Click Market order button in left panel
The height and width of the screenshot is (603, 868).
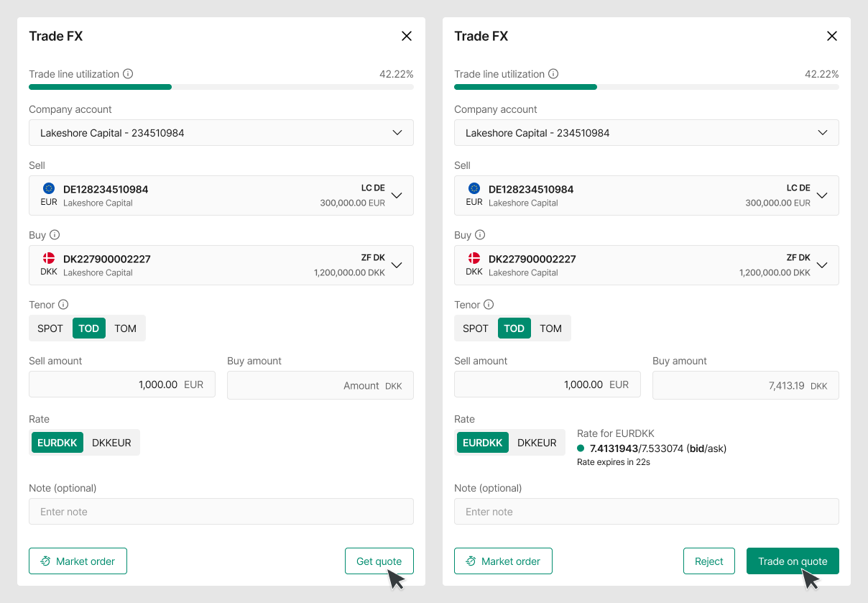click(78, 561)
